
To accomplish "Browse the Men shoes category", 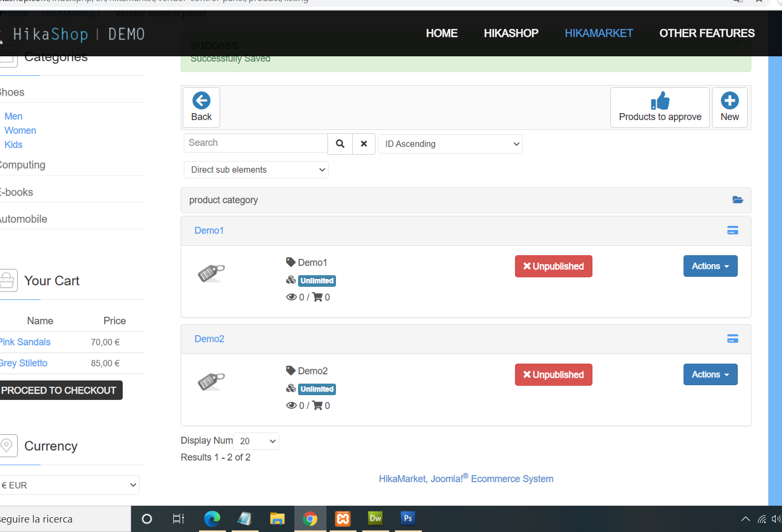I will [14, 116].
